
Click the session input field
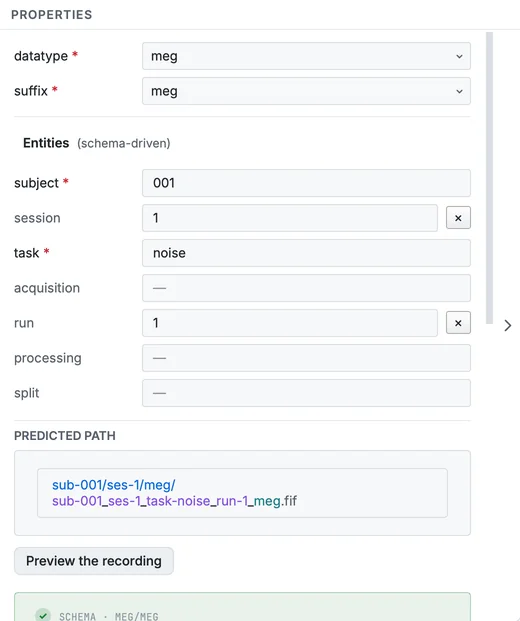pos(290,218)
